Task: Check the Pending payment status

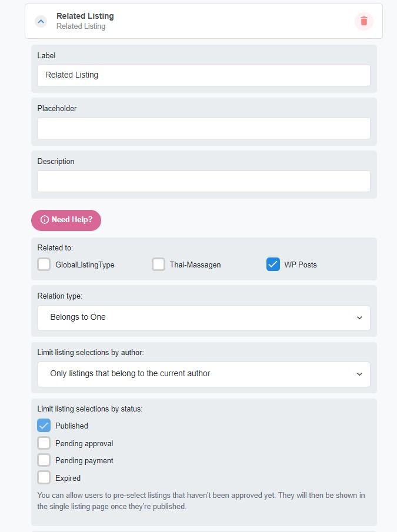Action: click(44, 460)
